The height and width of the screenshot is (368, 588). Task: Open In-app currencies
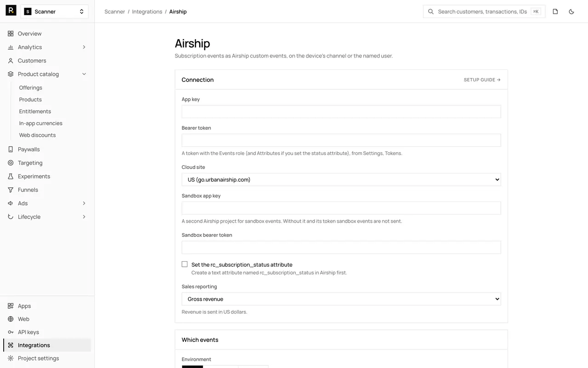tap(41, 123)
